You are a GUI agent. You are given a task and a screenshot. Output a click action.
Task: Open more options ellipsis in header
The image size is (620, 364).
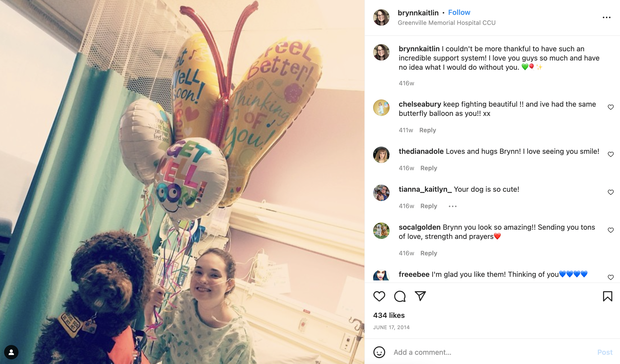tap(606, 17)
